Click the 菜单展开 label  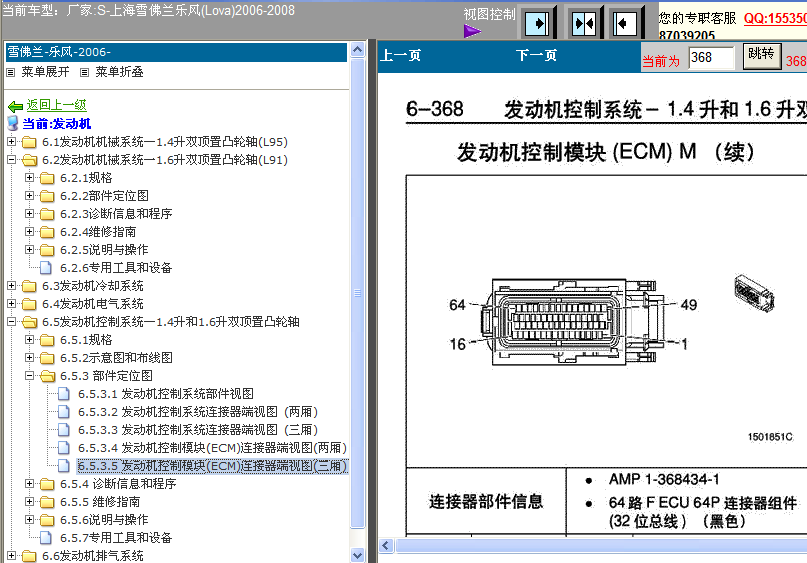45,72
